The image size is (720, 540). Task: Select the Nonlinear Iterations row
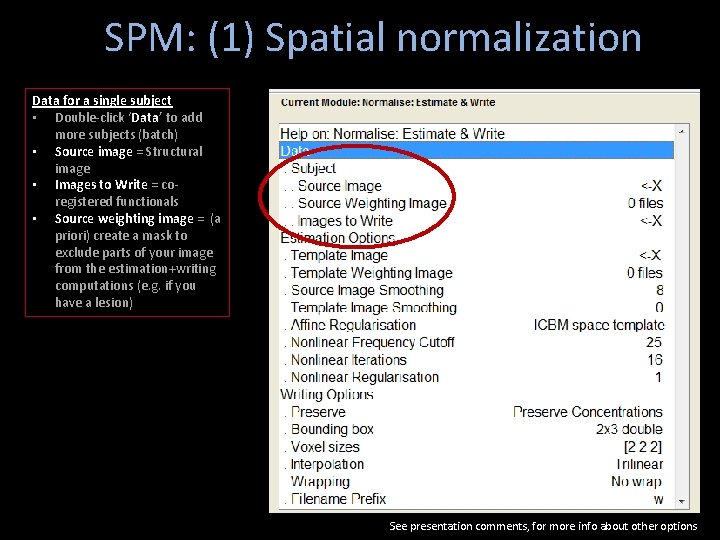[x=477, y=360]
